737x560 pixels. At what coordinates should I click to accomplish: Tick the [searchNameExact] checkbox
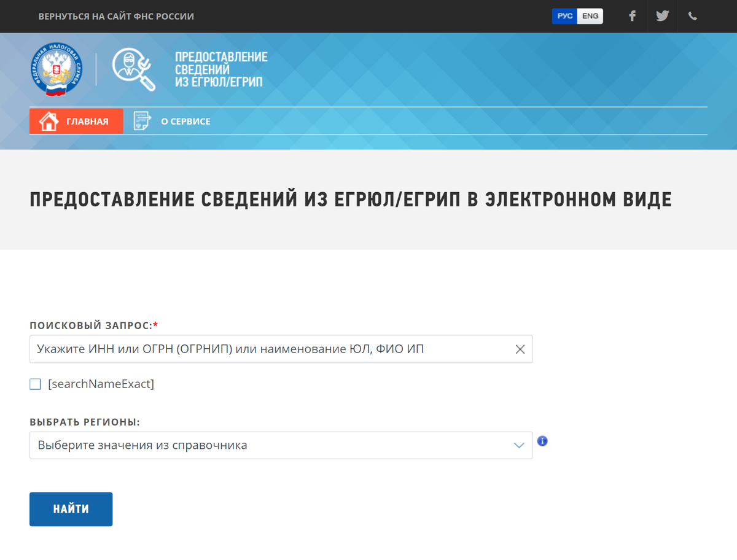[x=35, y=384]
